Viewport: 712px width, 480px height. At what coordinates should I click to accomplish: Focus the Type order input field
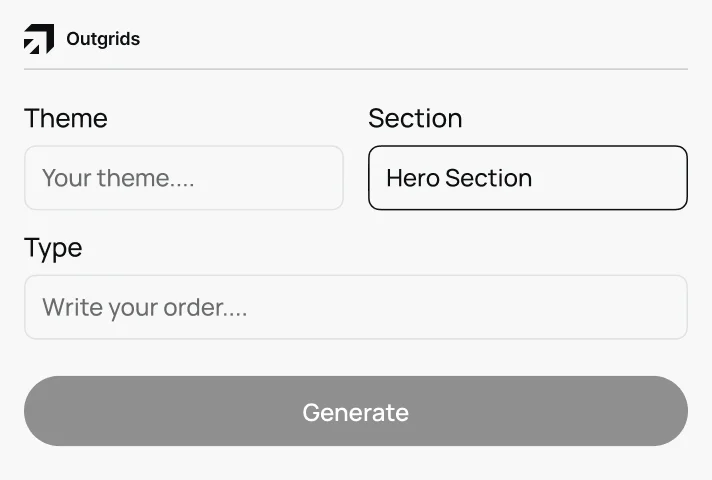coord(355,307)
